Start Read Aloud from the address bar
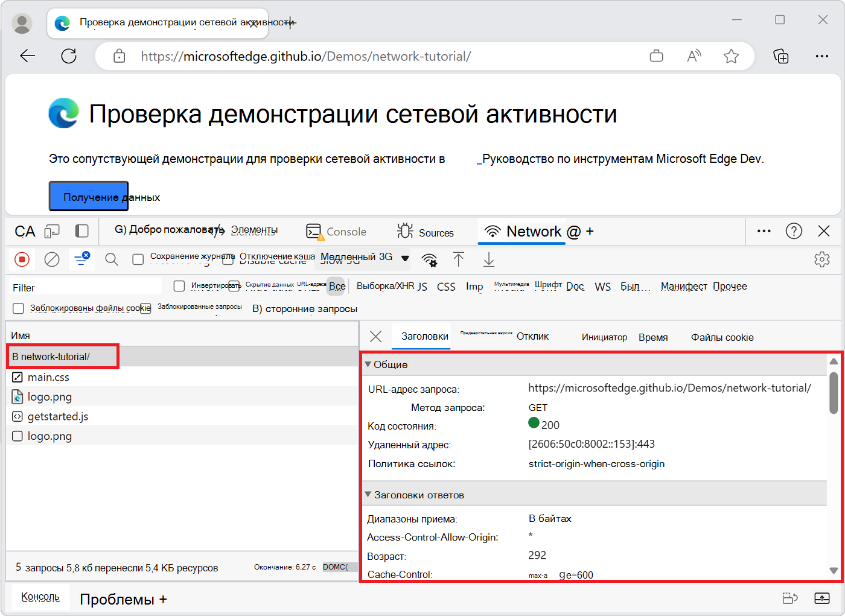The width and height of the screenshot is (845, 616). tap(694, 56)
